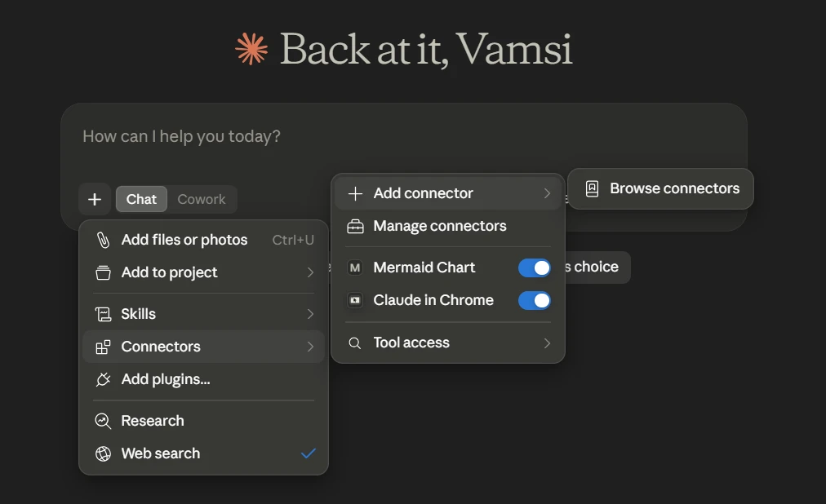Expand the Skills submenu chevron
The height and width of the screenshot is (504, 826).
[x=310, y=314]
